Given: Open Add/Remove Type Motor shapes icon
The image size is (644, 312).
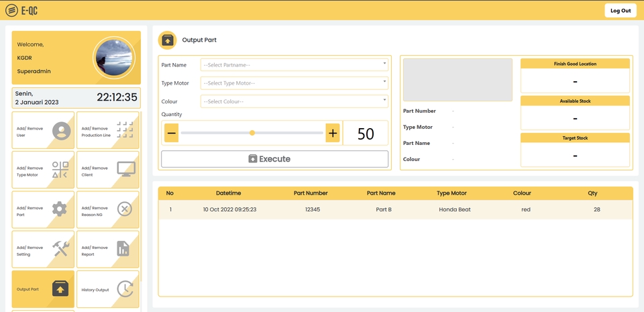Looking at the screenshot, I should 60,170.
